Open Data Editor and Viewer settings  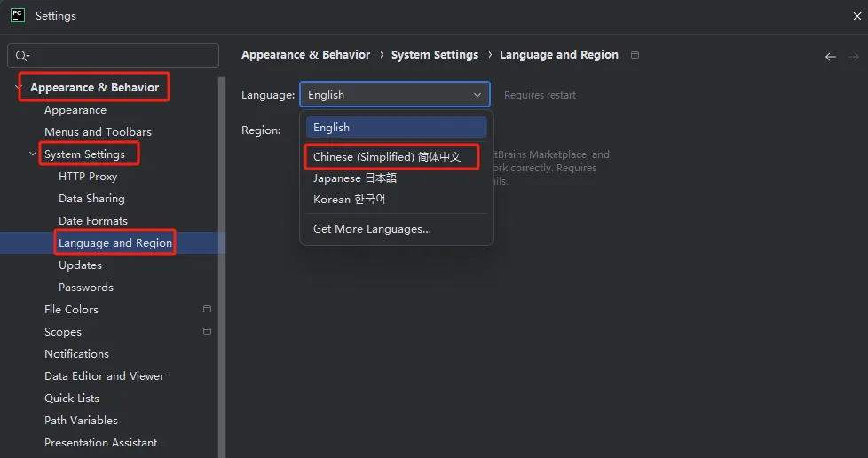tap(104, 376)
